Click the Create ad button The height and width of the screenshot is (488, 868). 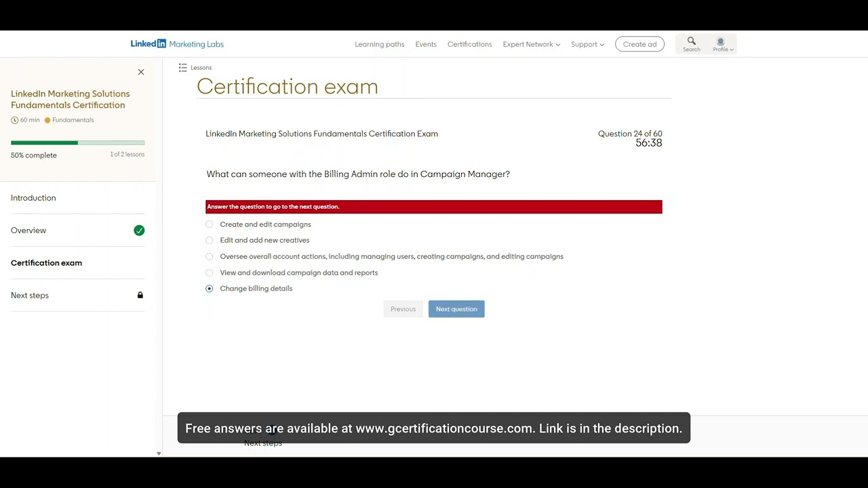[x=639, y=44]
